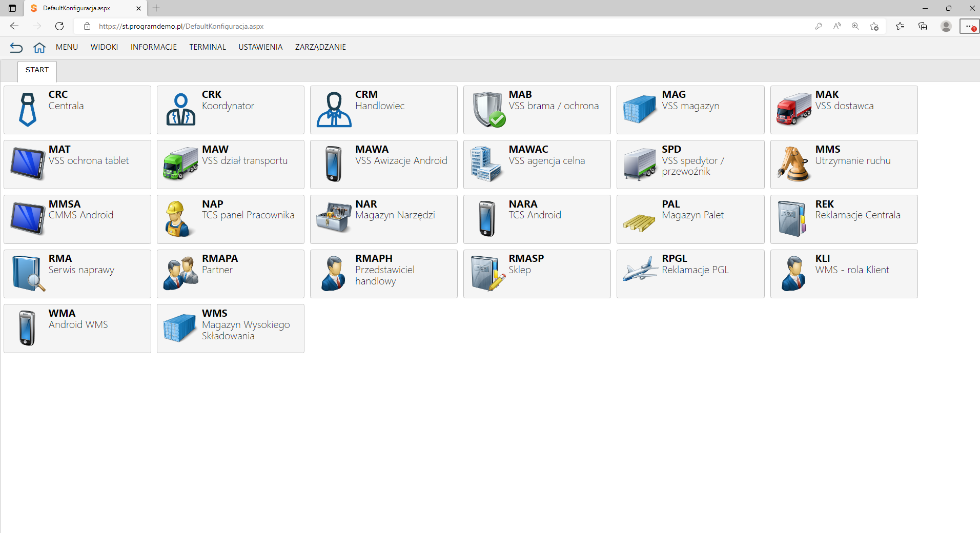Open the TERMINAL menu
The height and width of the screenshot is (533, 980).
(x=208, y=47)
